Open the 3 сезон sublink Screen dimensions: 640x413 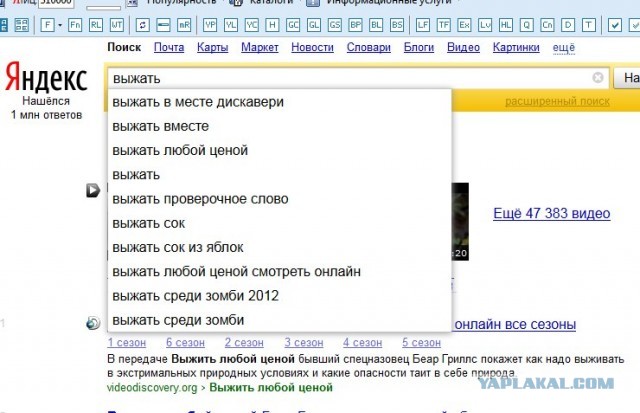pos(304,343)
